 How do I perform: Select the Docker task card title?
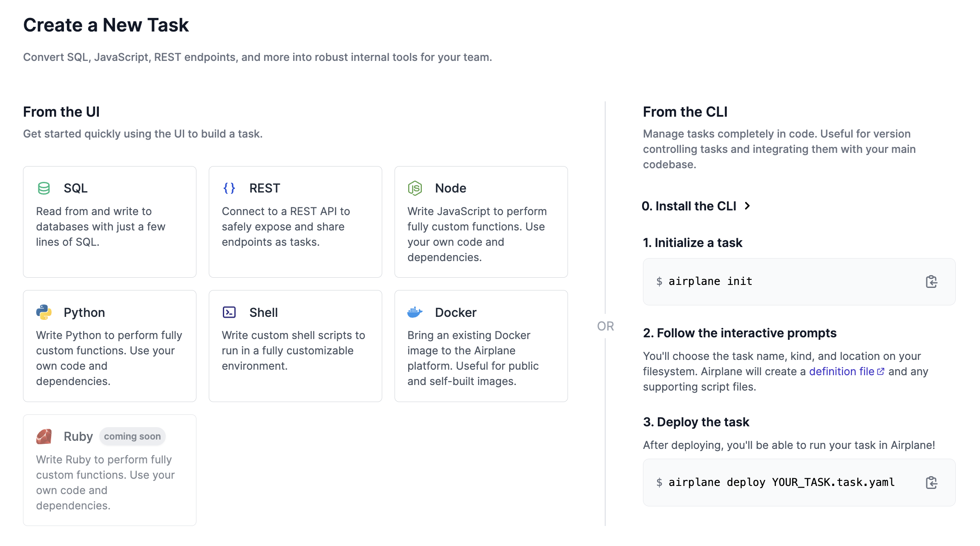coord(455,312)
